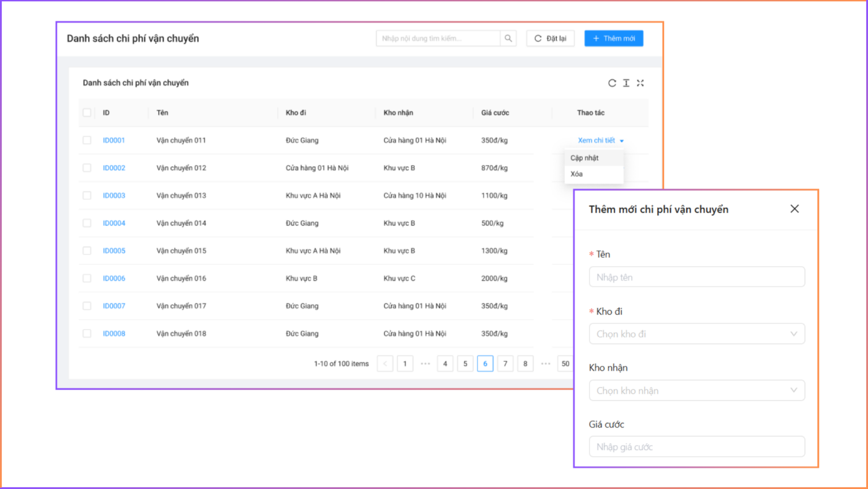Click the Cửa hàng 10 Hà Nội cell
This screenshot has width=868, height=489.
coord(415,195)
